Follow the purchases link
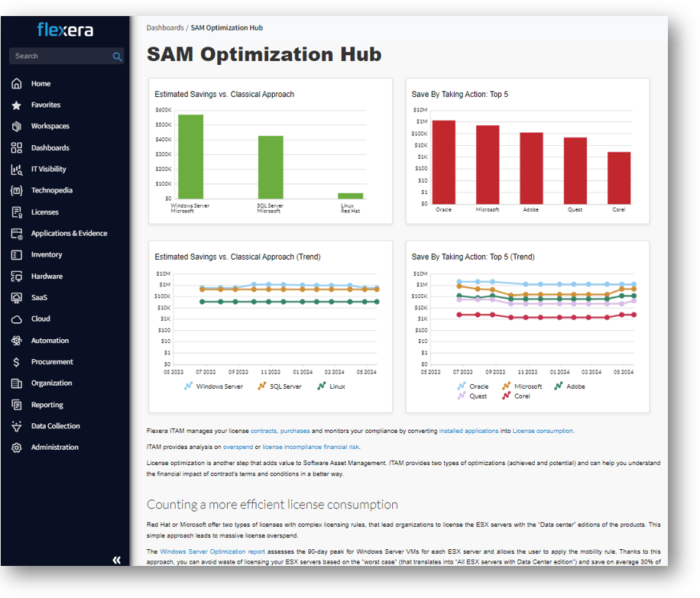The image size is (700, 598). 295,431
